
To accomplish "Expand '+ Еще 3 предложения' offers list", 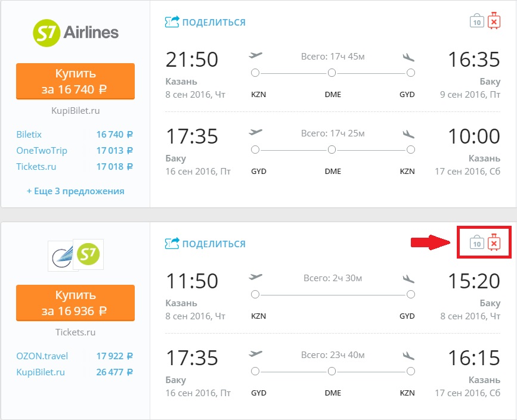I will pyautogui.click(x=75, y=191).
